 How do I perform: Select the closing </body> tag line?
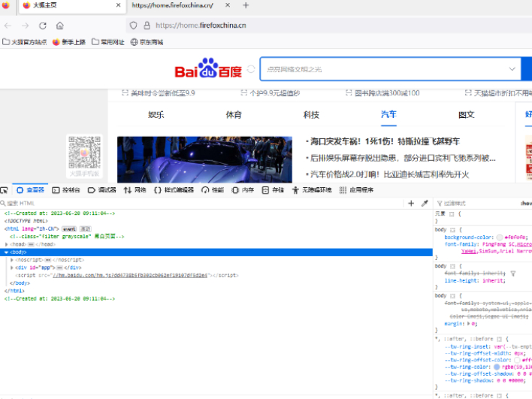20,283
